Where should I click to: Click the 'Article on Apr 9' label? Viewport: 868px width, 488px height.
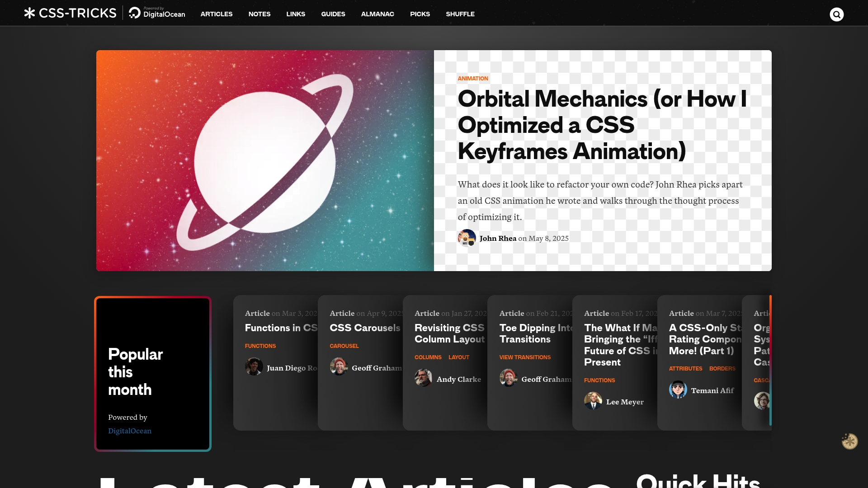point(366,314)
